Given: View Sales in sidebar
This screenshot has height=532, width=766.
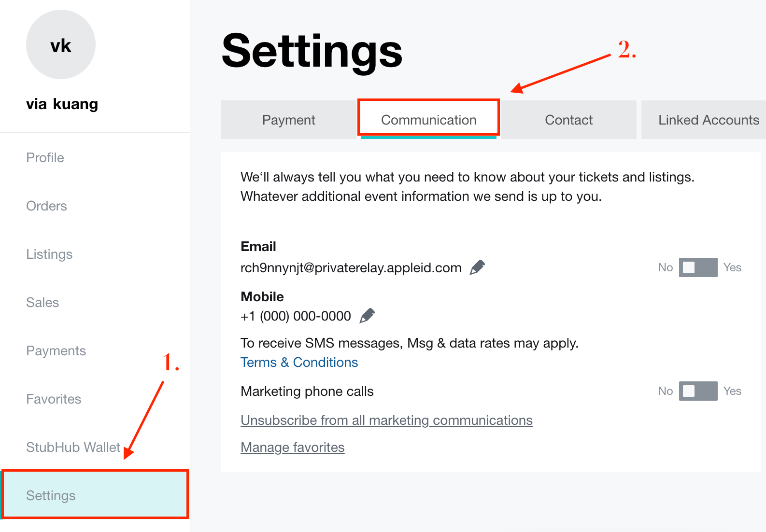Looking at the screenshot, I should [x=43, y=303].
